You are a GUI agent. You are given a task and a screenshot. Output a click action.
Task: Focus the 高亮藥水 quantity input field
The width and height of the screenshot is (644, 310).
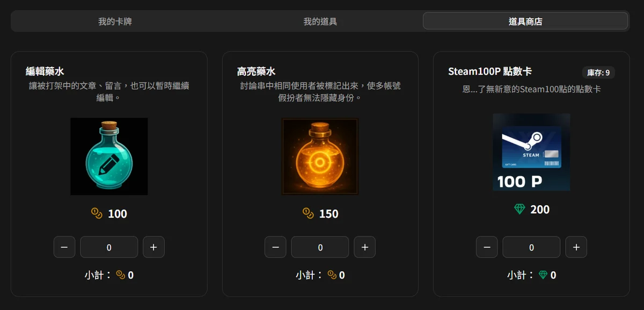pos(320,247)
